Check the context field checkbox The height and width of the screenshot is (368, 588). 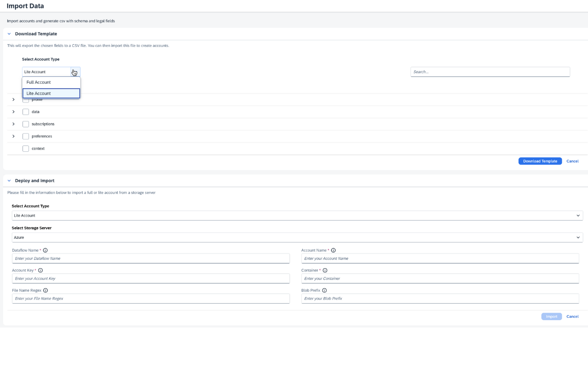coord(26,148)
